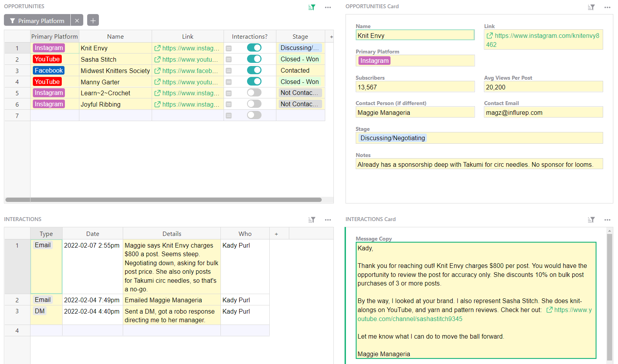This screenshot has width=618, height=364.
Task: Open Interactions Card three-dot menu
Action: (607, 220)
